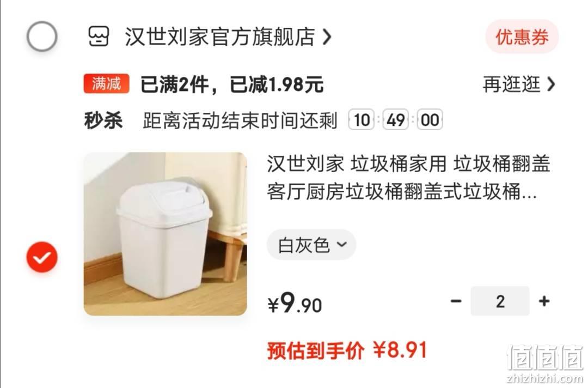Edit the quantity field showing 2
The image size is (588, 388).
[500, 301]
